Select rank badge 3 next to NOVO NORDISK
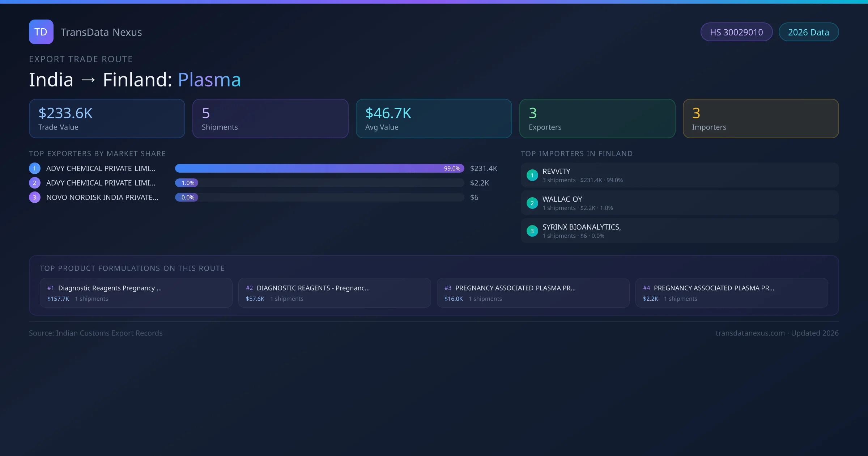 pos(34,197)
